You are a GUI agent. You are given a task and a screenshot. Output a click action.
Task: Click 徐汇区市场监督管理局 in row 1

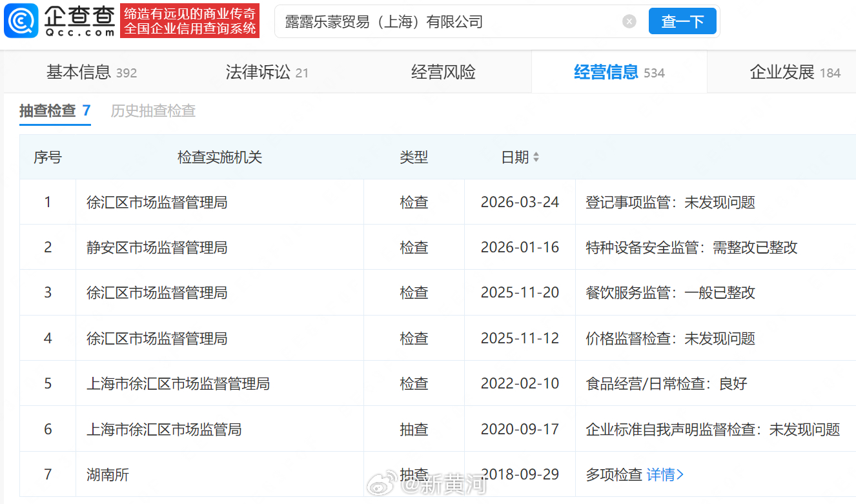(x=157, y=203)
